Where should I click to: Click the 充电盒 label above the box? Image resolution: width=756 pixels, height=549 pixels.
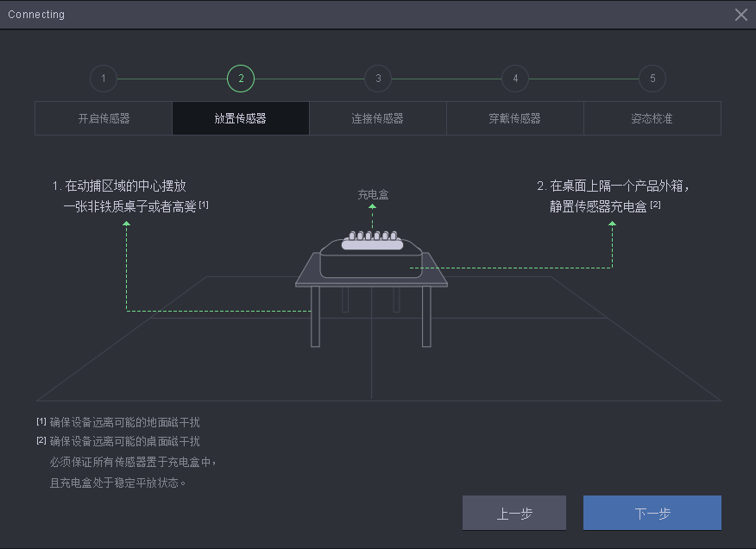coord(373,195)
